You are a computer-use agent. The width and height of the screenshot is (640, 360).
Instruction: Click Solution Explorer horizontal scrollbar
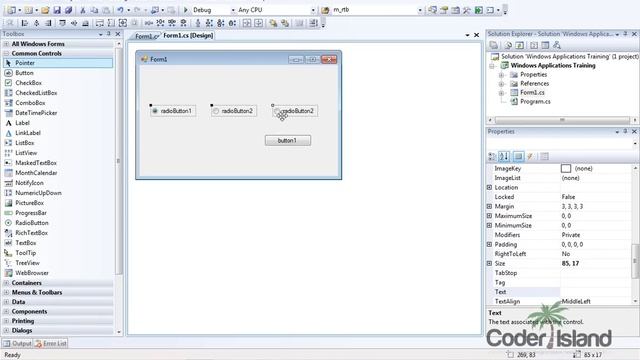562,120
